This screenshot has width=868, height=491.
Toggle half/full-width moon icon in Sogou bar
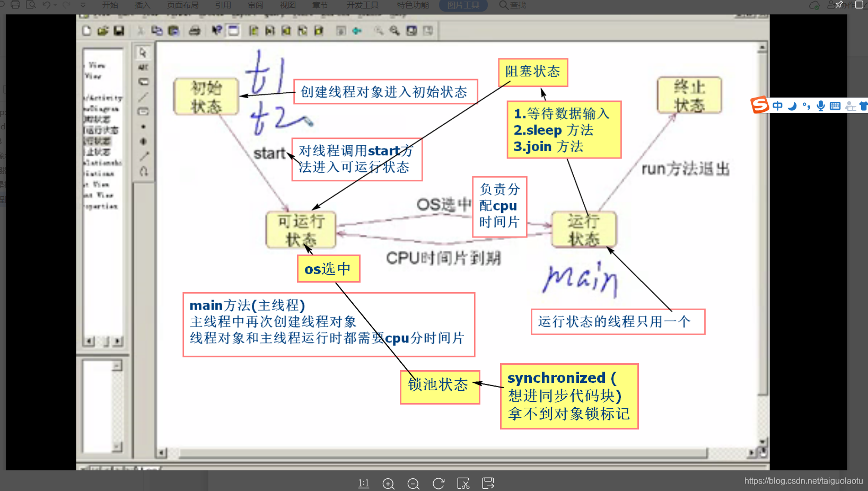[x=792, y=106]
